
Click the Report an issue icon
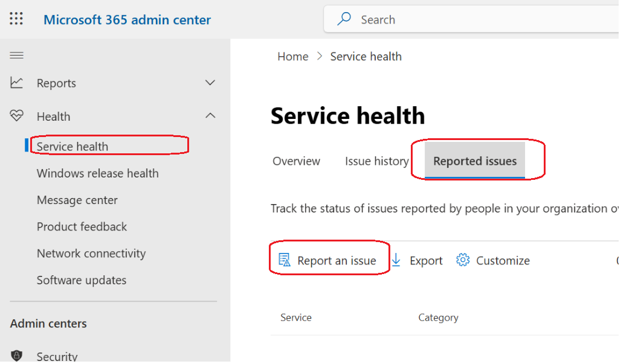pos(285,260)
